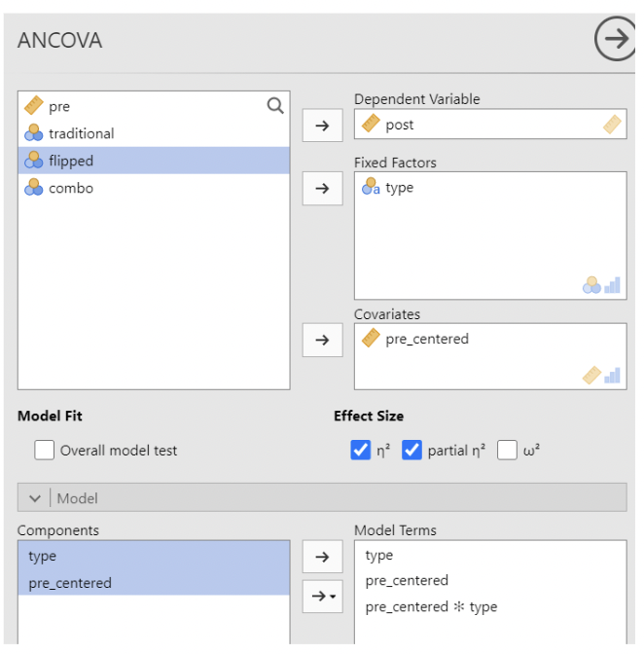Click the arrow to add Model Terms
The width and height of the screenshot is (644, 654).
[x=322, y=557]
